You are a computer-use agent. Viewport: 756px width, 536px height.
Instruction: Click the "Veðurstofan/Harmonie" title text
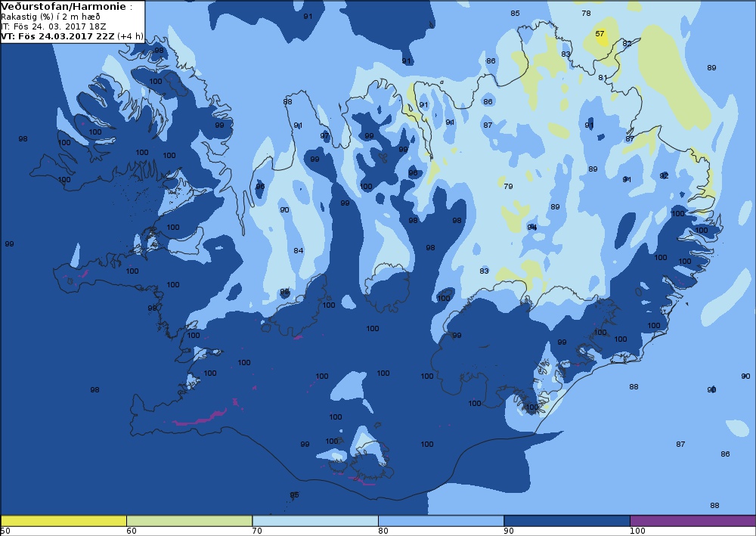[64, 7]
